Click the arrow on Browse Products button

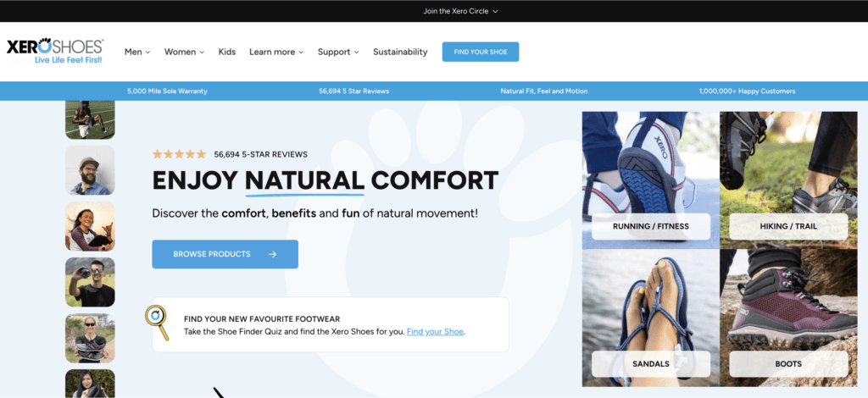[272, 254]
